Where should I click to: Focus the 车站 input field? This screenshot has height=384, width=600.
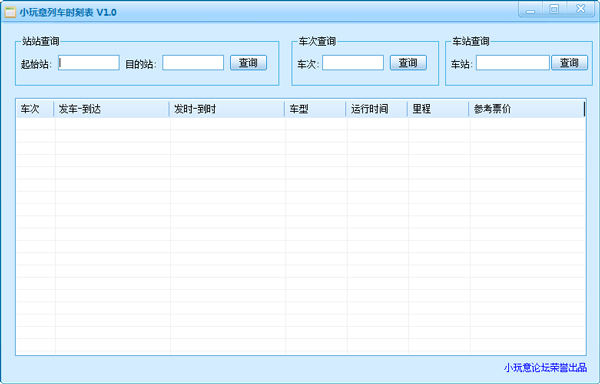(513, 63)
